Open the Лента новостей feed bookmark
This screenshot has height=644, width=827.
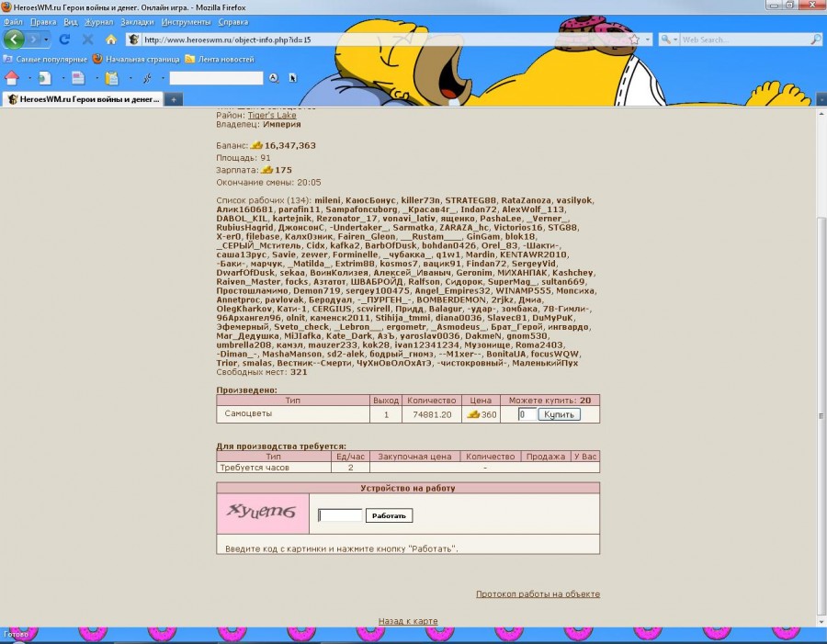[220, 59]
